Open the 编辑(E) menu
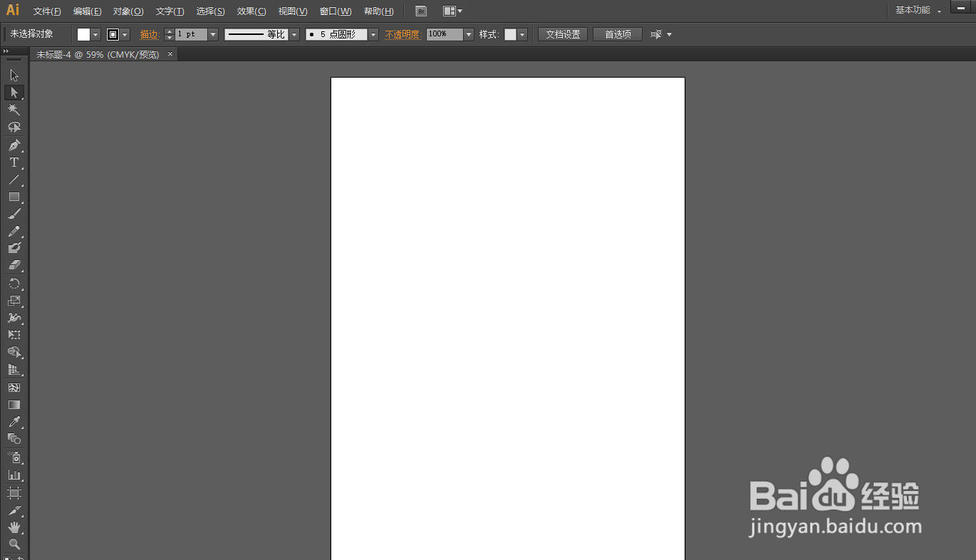This screenshot has height=560, width=976. point(88,11)
